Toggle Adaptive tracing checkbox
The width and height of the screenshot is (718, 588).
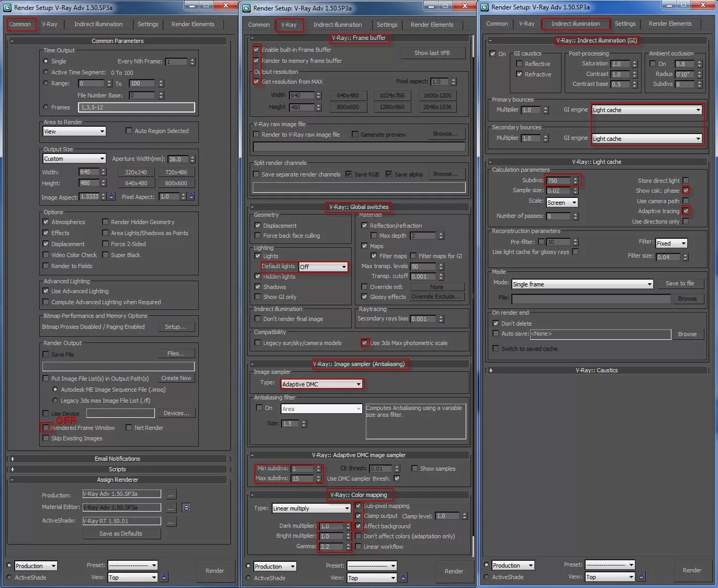(x=686, y=210)
